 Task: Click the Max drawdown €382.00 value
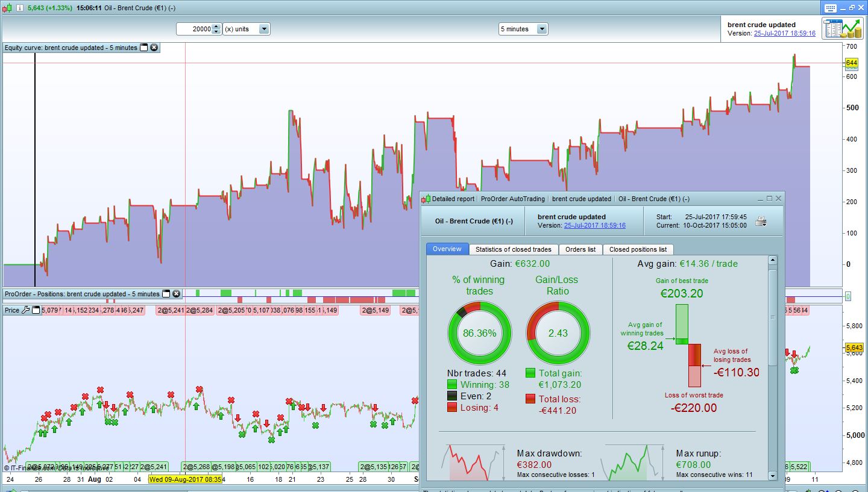(x=534, y=464)
